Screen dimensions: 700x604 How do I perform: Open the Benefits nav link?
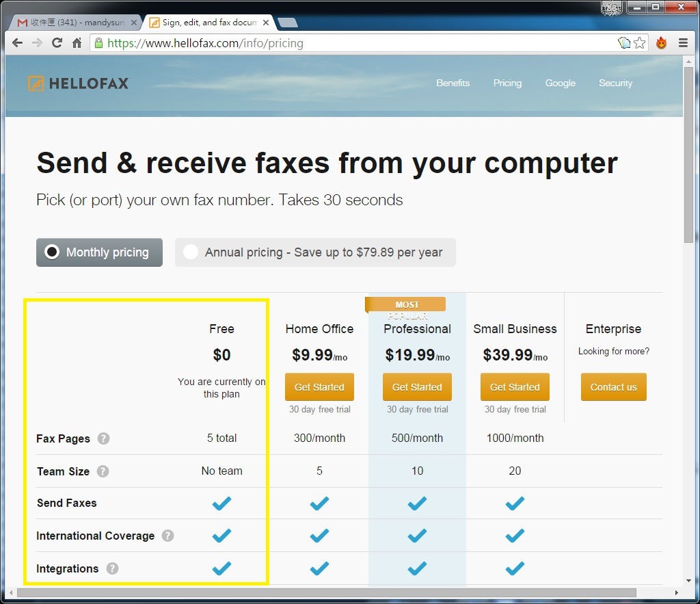click(453, 83)
